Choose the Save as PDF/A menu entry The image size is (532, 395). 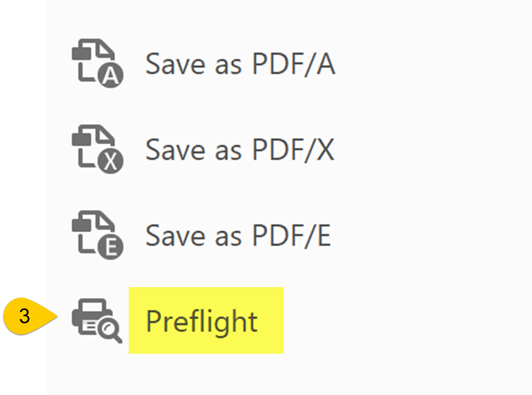coord(240,64)
